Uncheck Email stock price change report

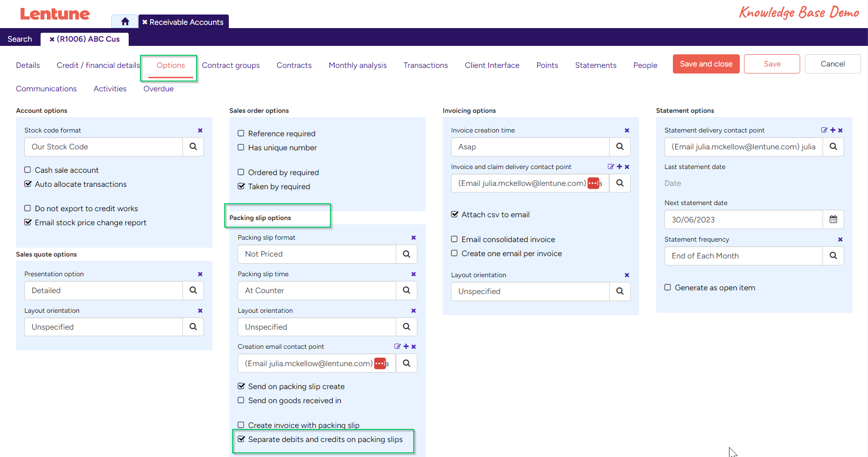28,222
